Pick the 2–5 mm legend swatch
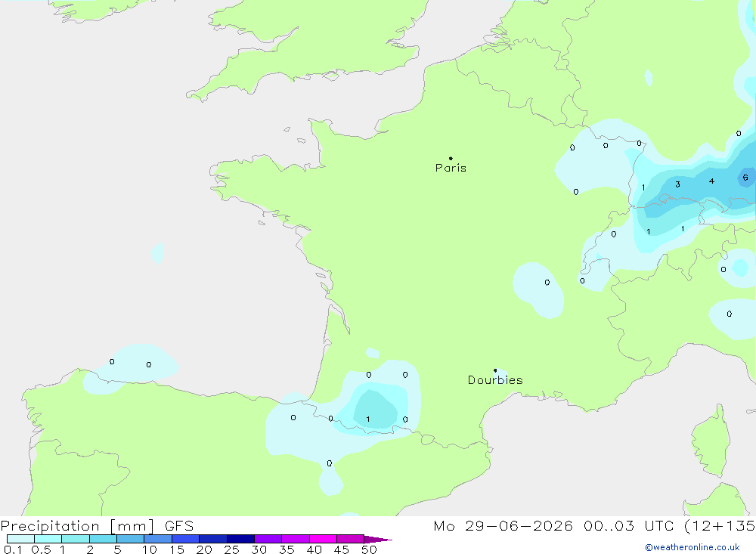This screenshot has width=756, height=554. coord(103,539)
